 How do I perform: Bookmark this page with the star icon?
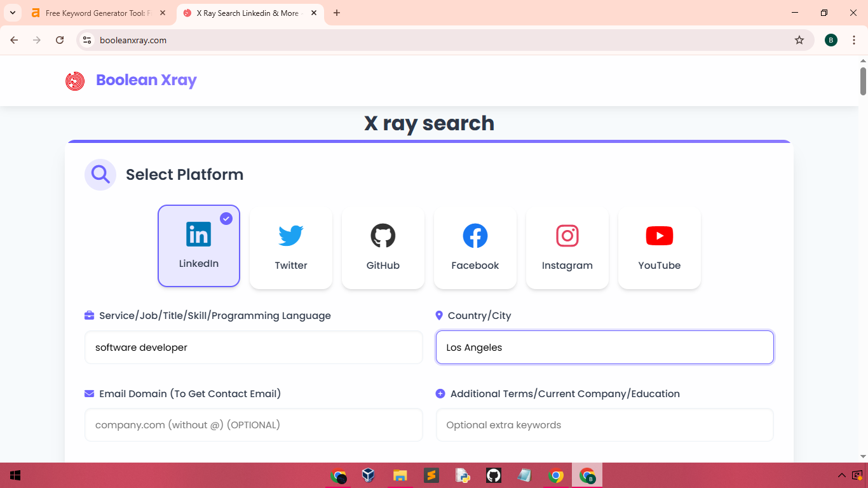(799, 40)
